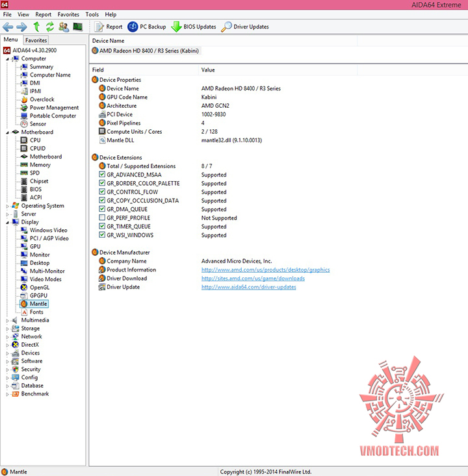Select the Summary item under Computer

point(42,67)
